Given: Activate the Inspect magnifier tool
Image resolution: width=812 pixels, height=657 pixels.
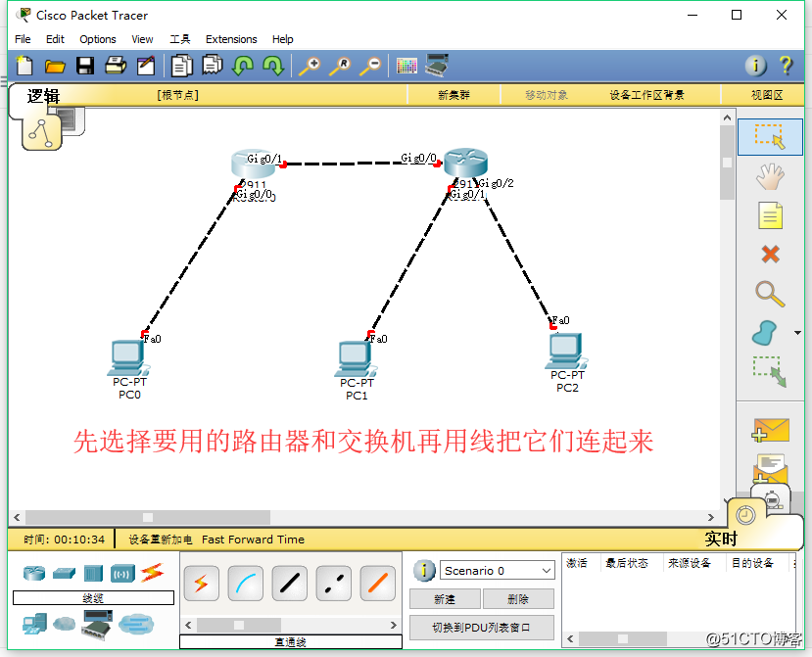Looking at the screenshot, I should click(770, 294).
